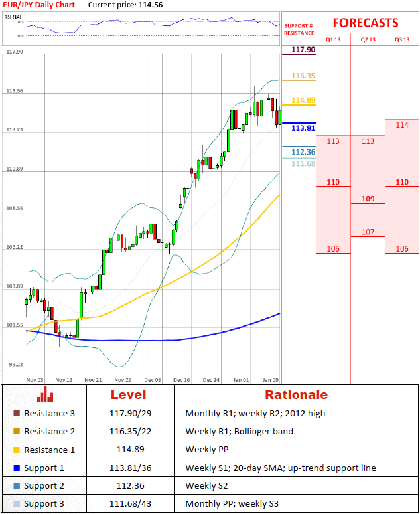
Task: Click the Support 3 row label
Action: point(44,504)
